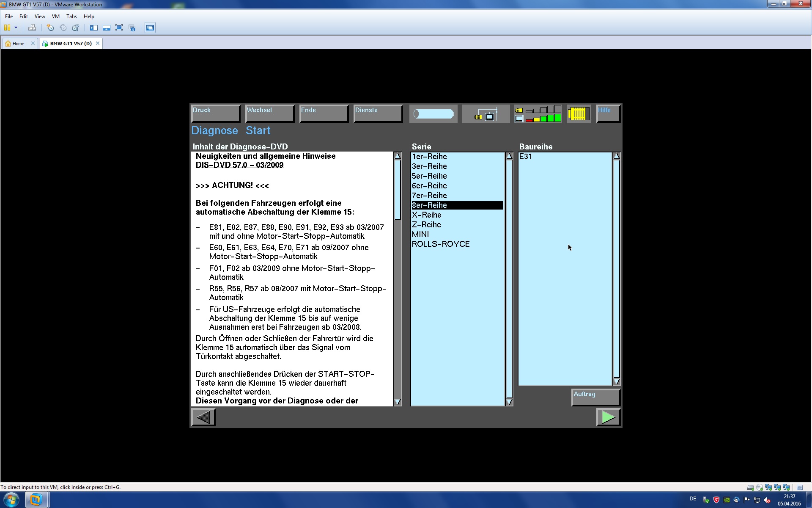Open the VM menu
Image resolution: width=812 pixels, height=508 pixels.
[55, 17]
